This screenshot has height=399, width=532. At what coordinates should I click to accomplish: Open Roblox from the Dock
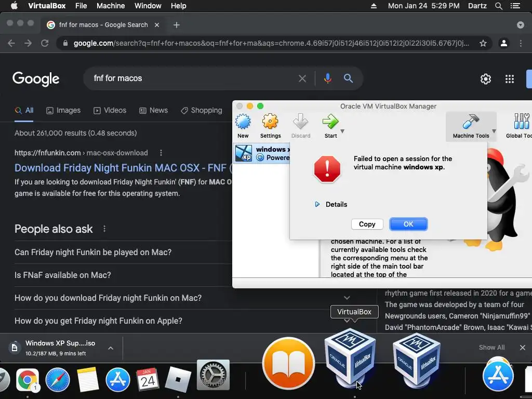pyautogui.click(x=178, y=380)
